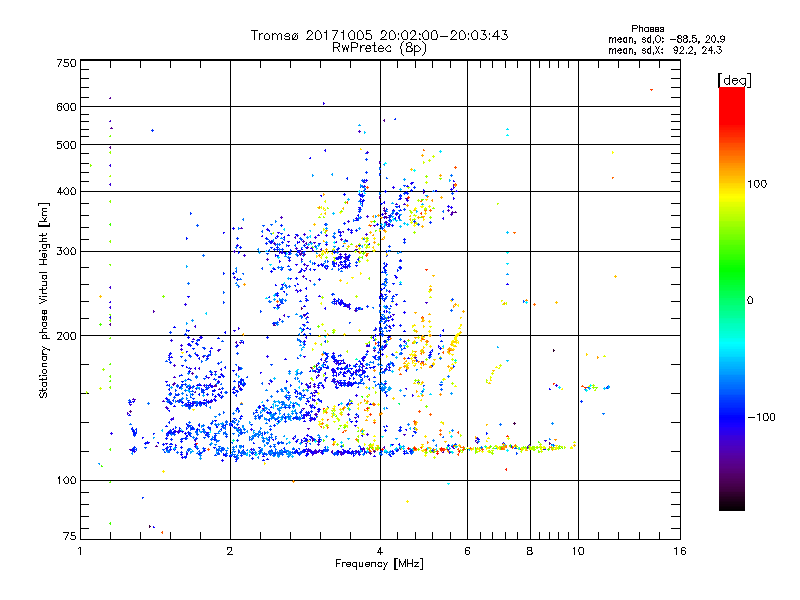Image resolution: width=800 pixels, height=600 pixels.
Task: Click the frequency axis tick label "1"
Action: (80, 551)
